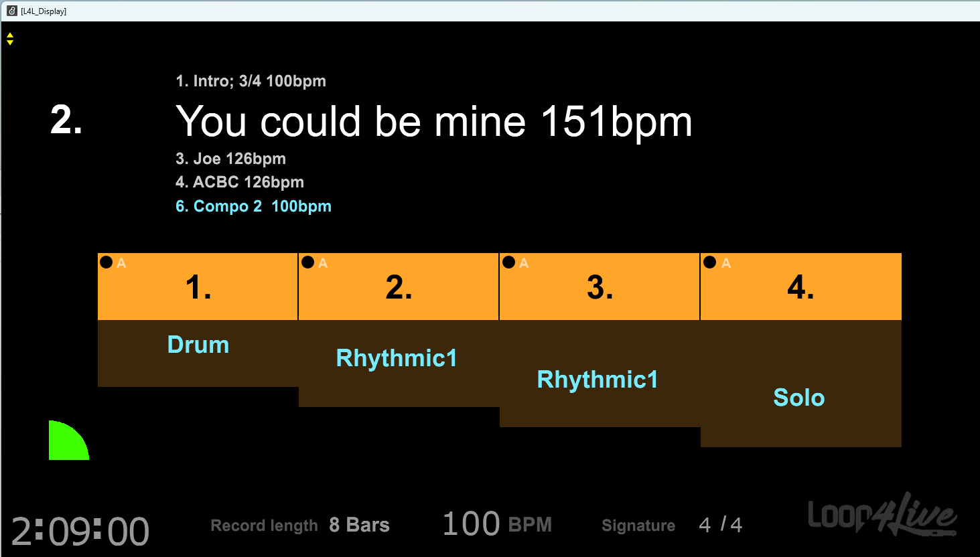
Task: Click the "Rhythmic1" label under track 2
Action: [397, 358]
